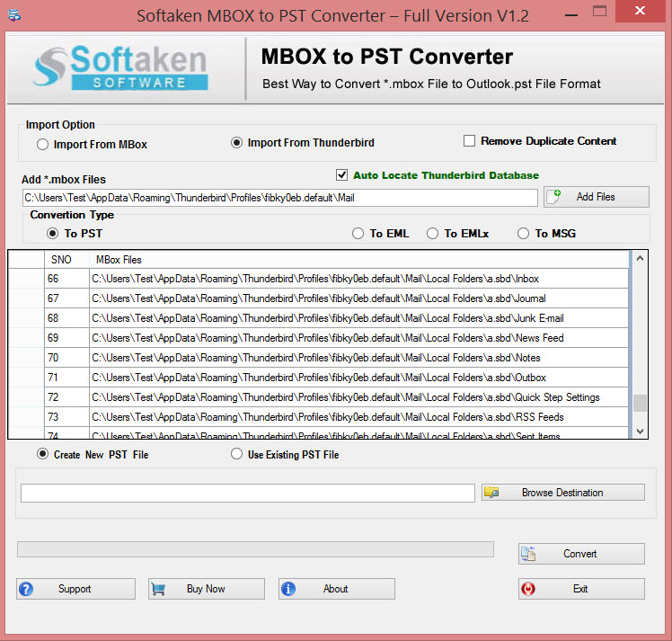Image resolution: width=672 pixels, height=641 pixels.
Task: Minimize the converter window
Action: pos(571,15)
